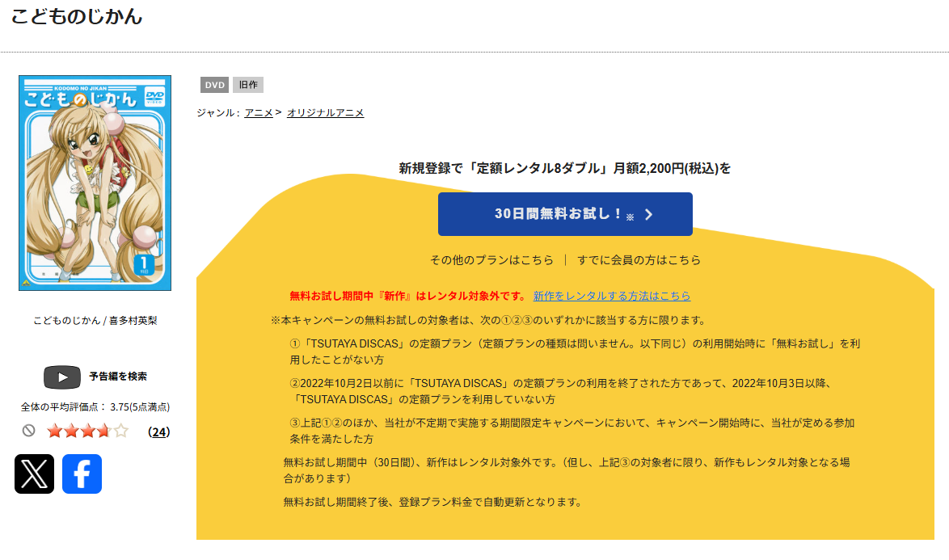Click the DVD format tag
This screenshot has height=560, width=949.
214,85
